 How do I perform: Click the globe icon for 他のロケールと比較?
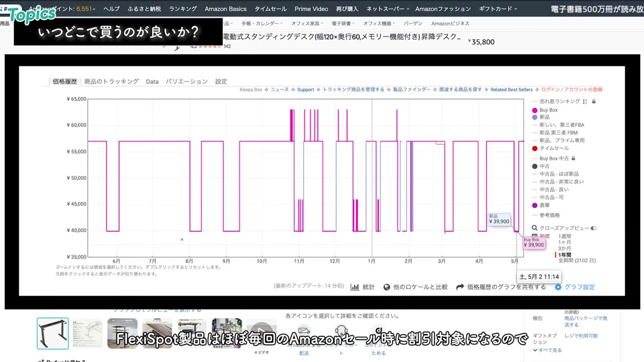386,287
